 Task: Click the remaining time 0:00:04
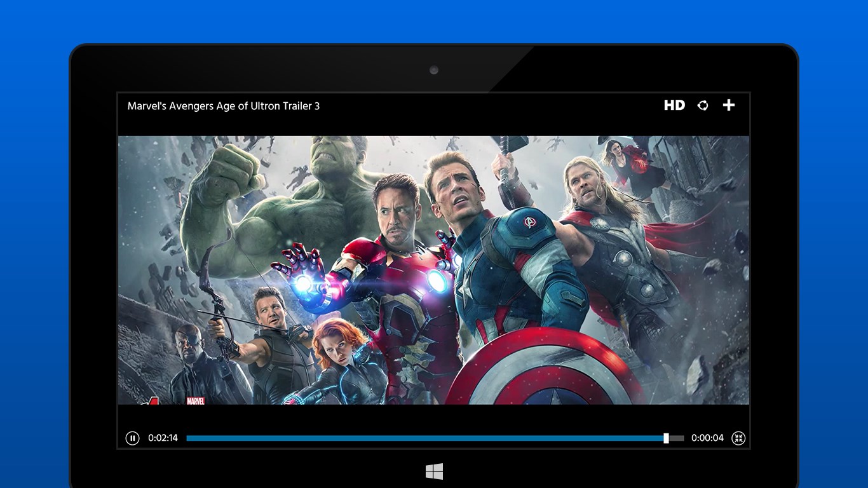pyautogui.click(x=707, y=438)
